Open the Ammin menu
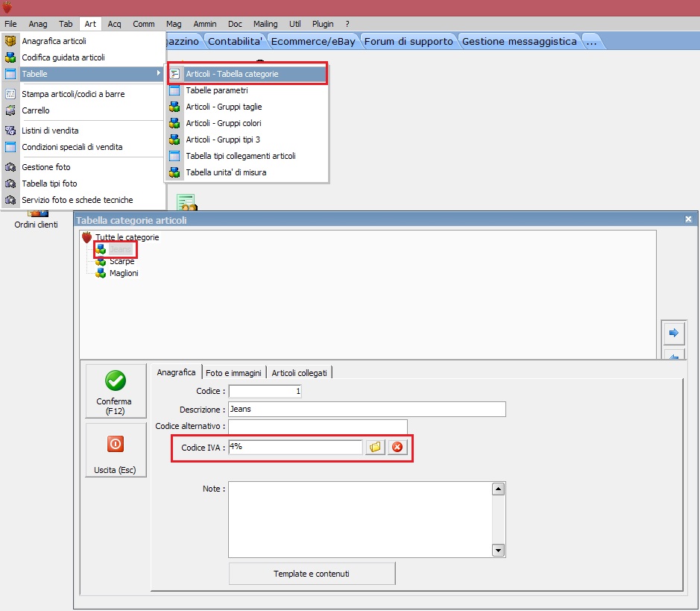 point(205,24)
